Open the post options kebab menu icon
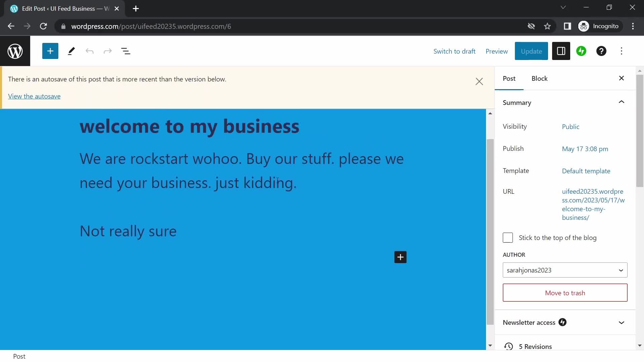The width and height of the screenshot is (644, 362). coord(622,51)
